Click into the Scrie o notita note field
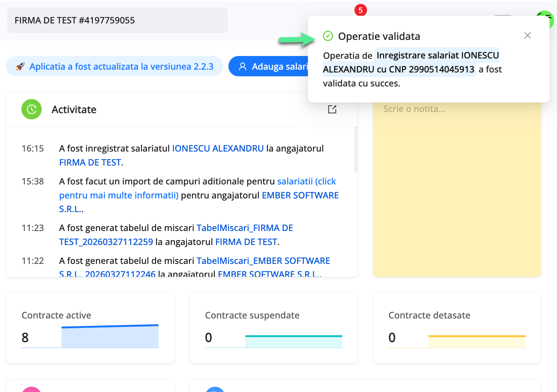 pyautogui.click(x=457, y=189)
